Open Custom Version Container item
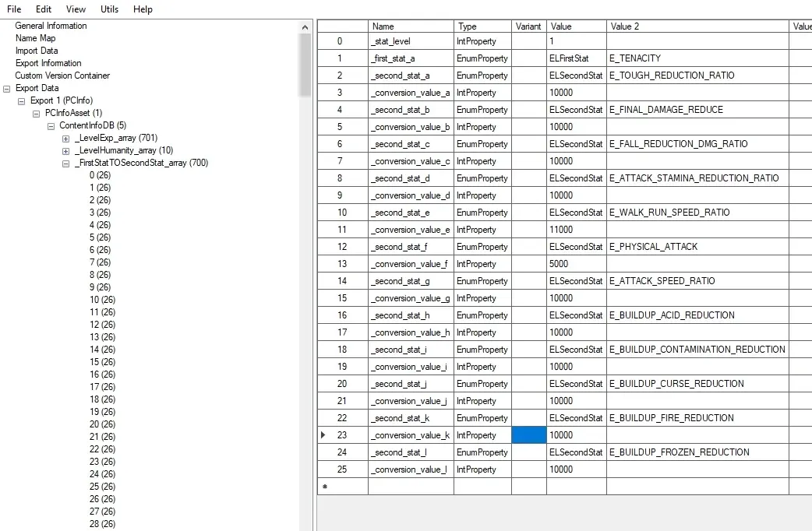Screen dimensions: 812x531 [62, 76]
